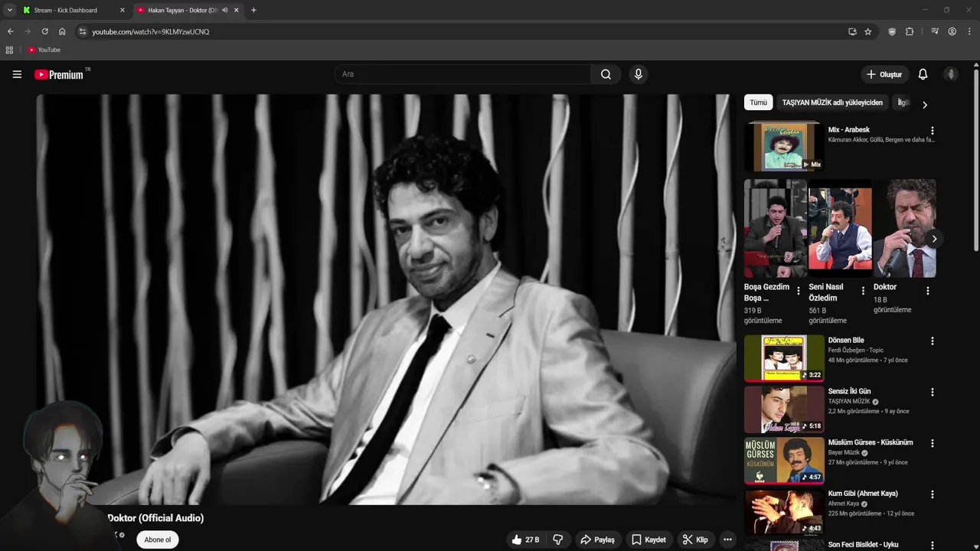980x551 pixels.
Task: Open YouTube bookmark in bookmarks bar
Action: pos(44,50)
